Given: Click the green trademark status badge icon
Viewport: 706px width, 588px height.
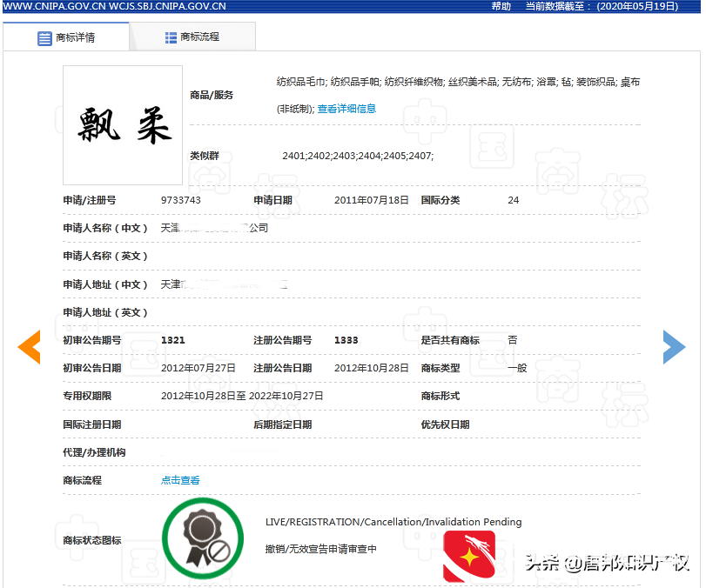Looking at the screenshot, I should [203, 538].
